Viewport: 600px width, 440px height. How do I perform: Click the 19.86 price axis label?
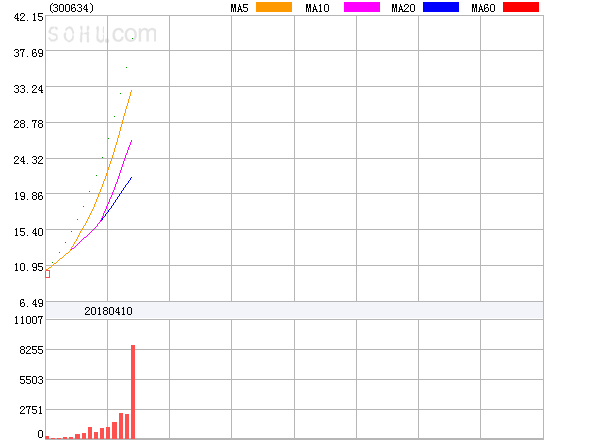[x=29, y=196]
